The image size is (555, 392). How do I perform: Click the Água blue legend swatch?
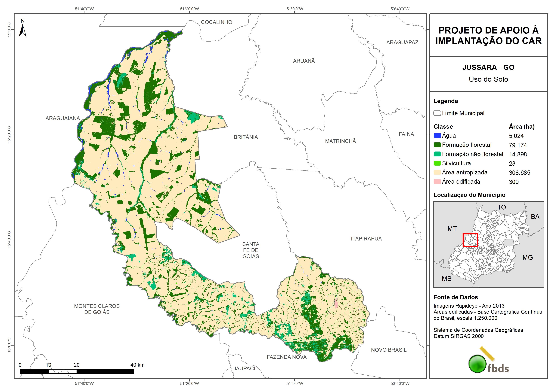(x=437, y=136)
